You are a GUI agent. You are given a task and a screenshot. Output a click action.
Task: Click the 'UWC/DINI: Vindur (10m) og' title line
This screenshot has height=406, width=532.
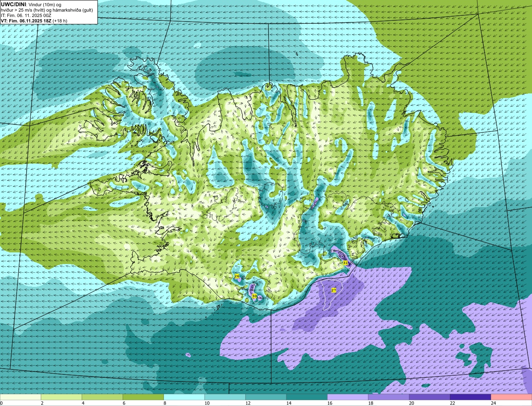[x=31, y=4]
